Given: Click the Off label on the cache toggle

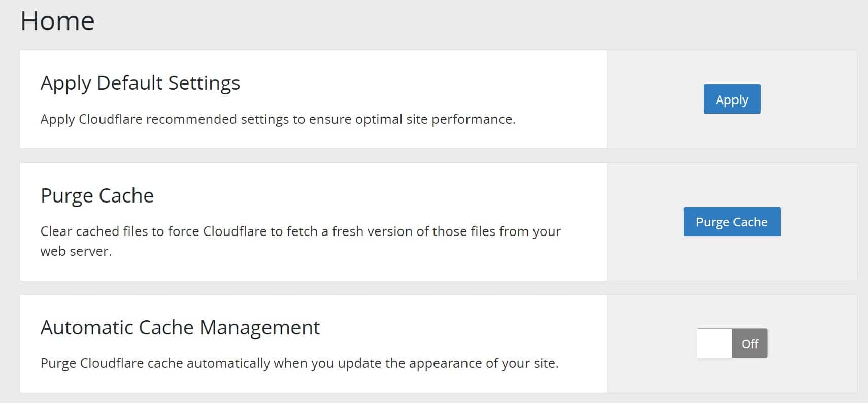Looking at the screenshot, I should [750, 344].
